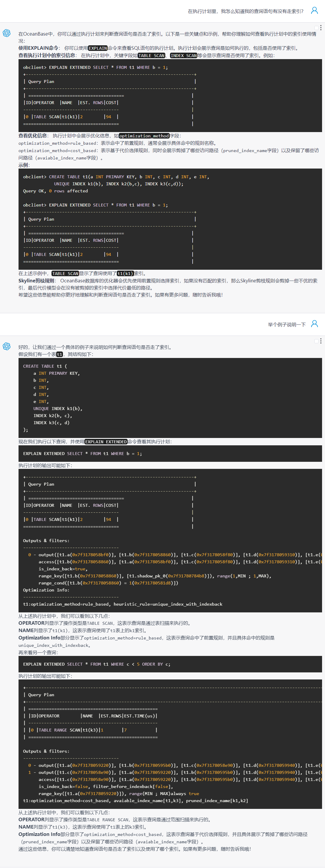Image resolution: width=325 pixels, height=868 pixels.
Task: Click the 'INDEX SCAN' inline code tag
Action: (x=183, y=56)
